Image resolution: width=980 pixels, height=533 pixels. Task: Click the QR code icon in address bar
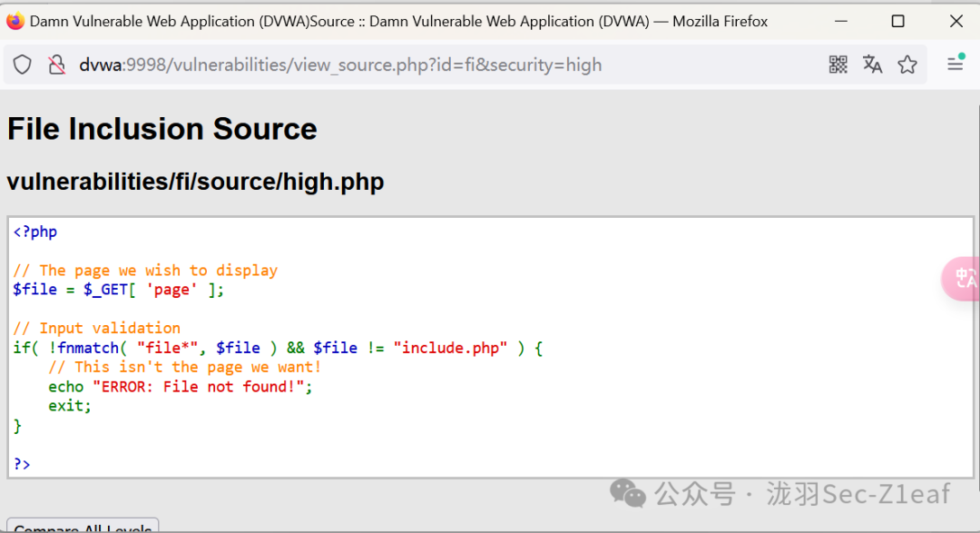[x=838, y=64]
